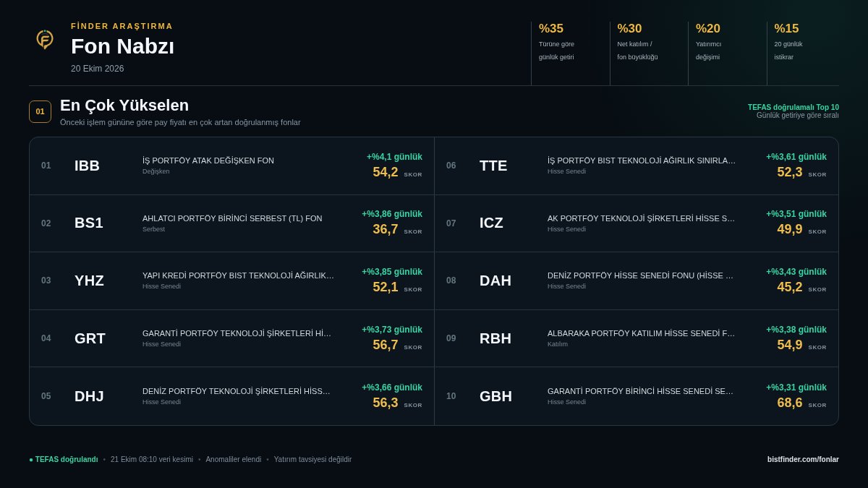Select the RBH fund code

click(495, 338)
